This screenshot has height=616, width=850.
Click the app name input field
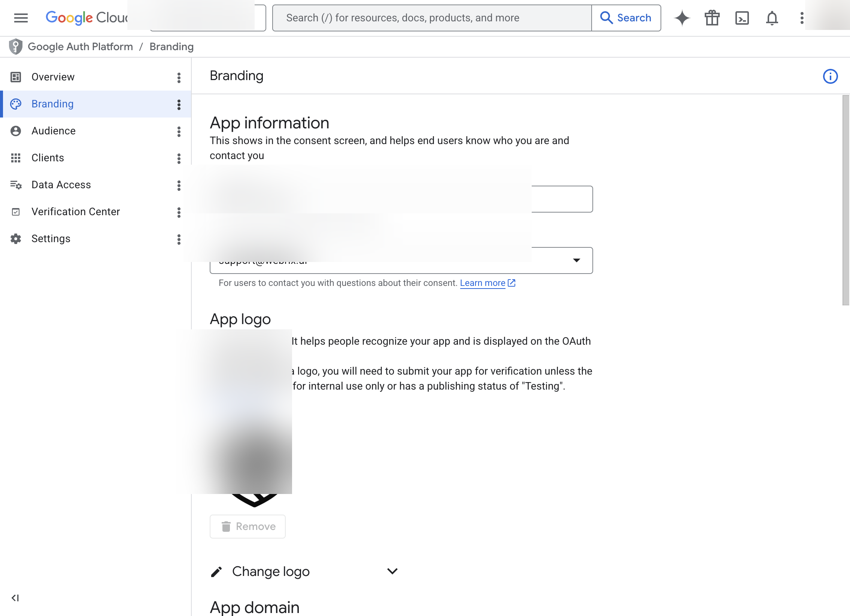(x=401, y=199)
